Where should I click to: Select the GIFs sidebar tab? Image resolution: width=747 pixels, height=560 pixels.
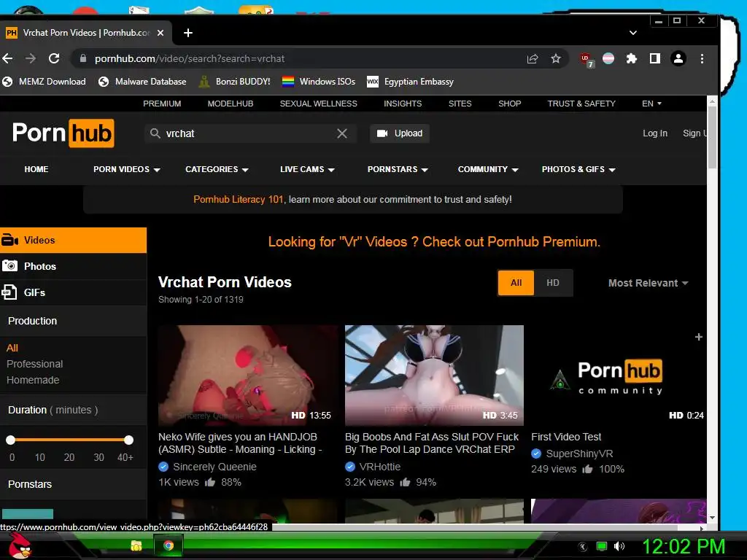click(x=74, y=292)
